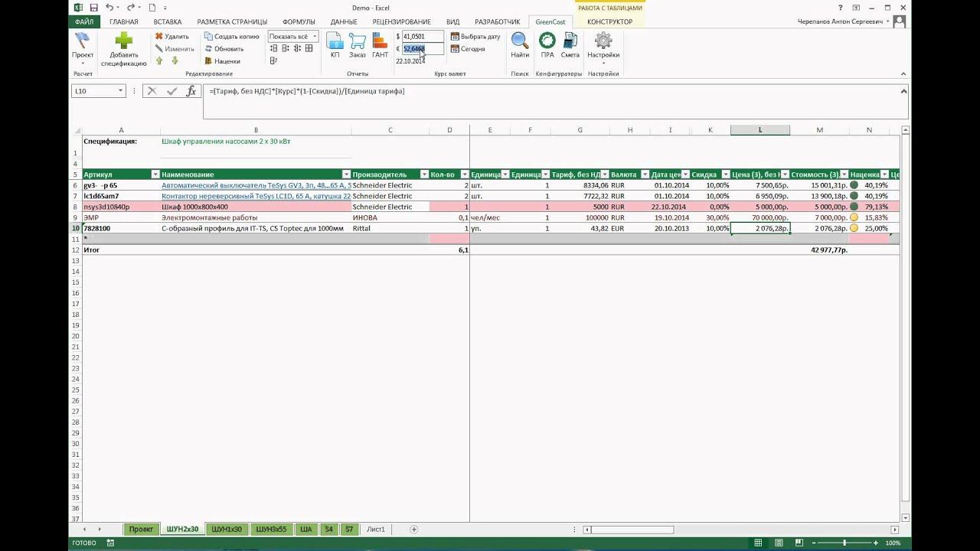The image size is (980, 551).
Task: Switch to Normal view in status bar
Action: (758, 543)
